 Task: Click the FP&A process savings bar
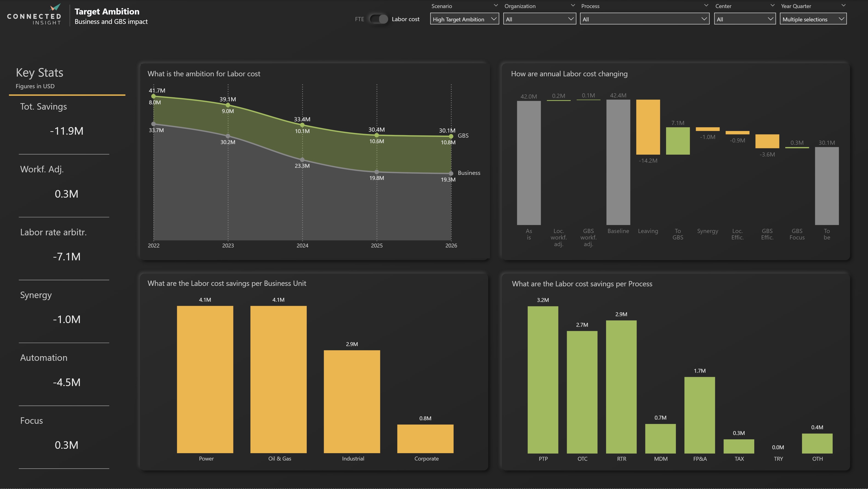click(x=700, y=415)
